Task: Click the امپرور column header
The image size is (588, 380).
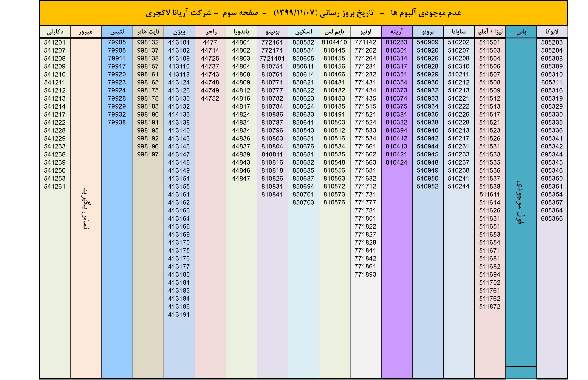Action: pyautogui.click(x=86, y=32)
